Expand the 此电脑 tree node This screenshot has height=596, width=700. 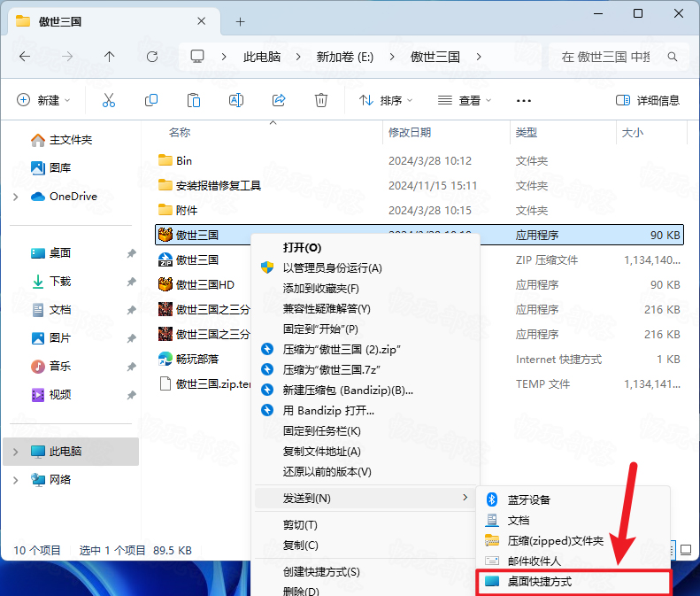pos(16,452)
